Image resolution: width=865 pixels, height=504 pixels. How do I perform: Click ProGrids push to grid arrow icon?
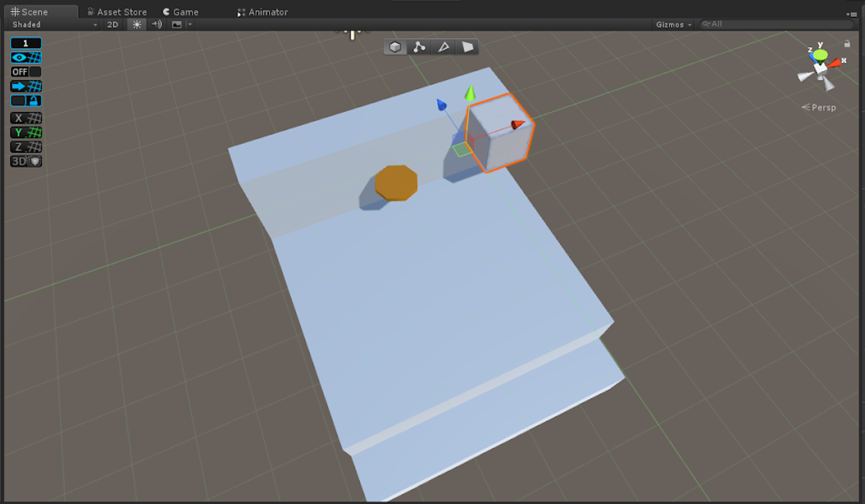26,86
